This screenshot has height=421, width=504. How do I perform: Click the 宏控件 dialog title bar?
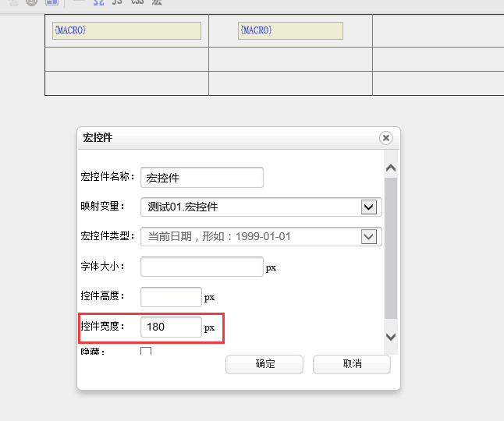point(226,138)
